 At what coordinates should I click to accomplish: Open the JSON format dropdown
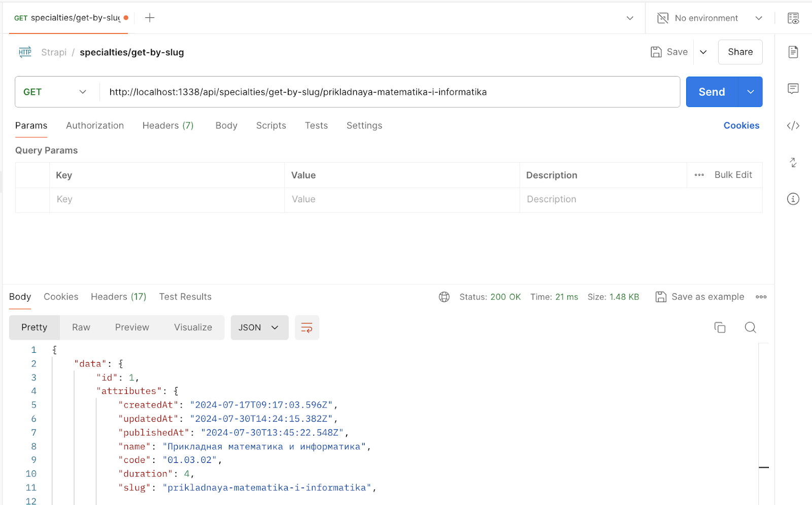[259, 328]
